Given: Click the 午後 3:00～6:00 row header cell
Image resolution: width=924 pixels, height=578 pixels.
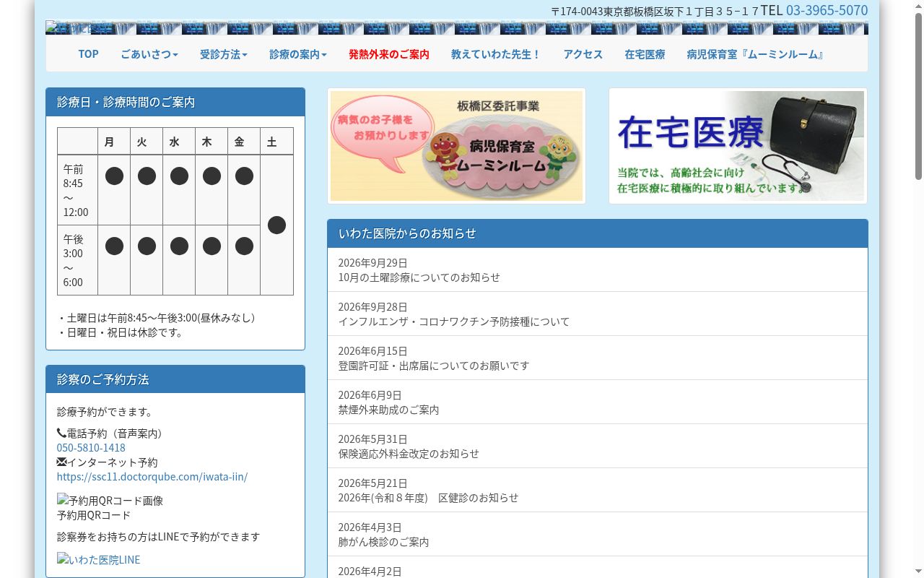Looking at the screenshot, I should point(78,260).
